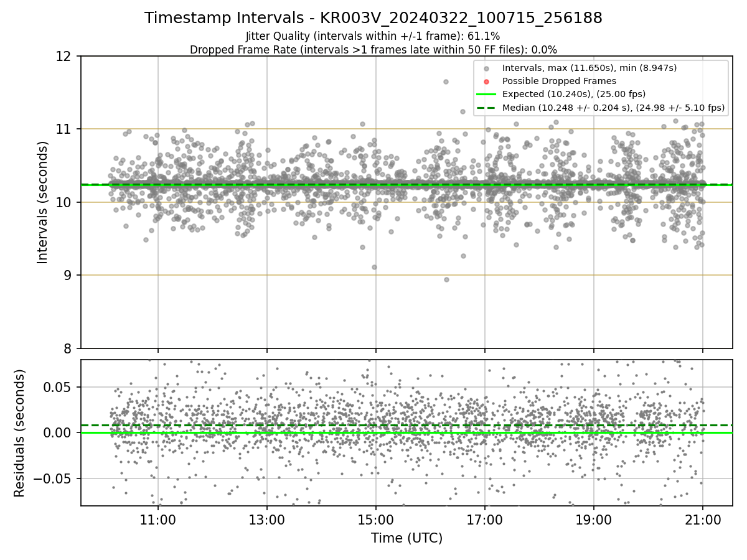Click the outlier point near 9.1 seconds at 15:00
This screenshot has height=560, width=747.
pos(374,267)
